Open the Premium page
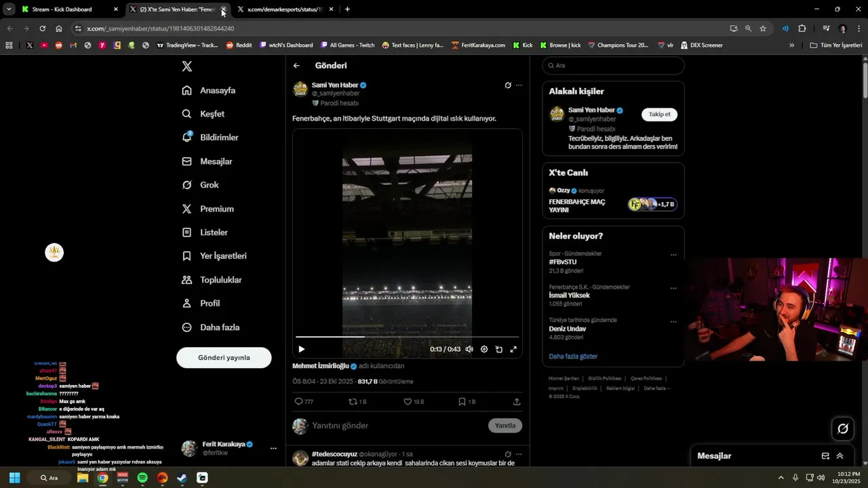 pyautogui.click(x=208, y=209)
